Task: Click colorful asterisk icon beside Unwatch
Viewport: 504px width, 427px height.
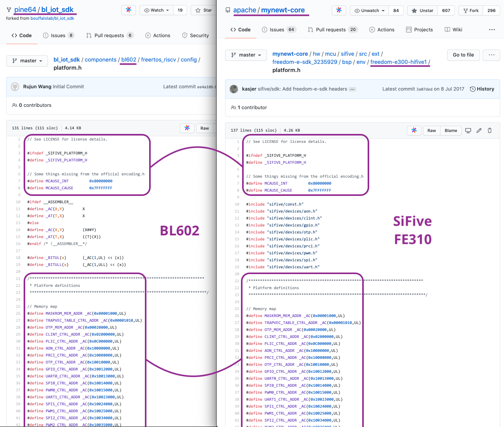Action: coord(339,10)
